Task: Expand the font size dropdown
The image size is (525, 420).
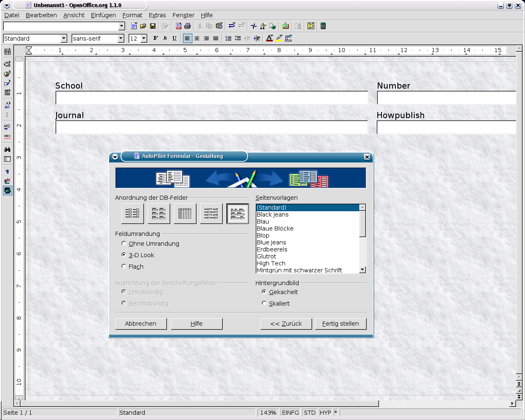Action: 144,38
